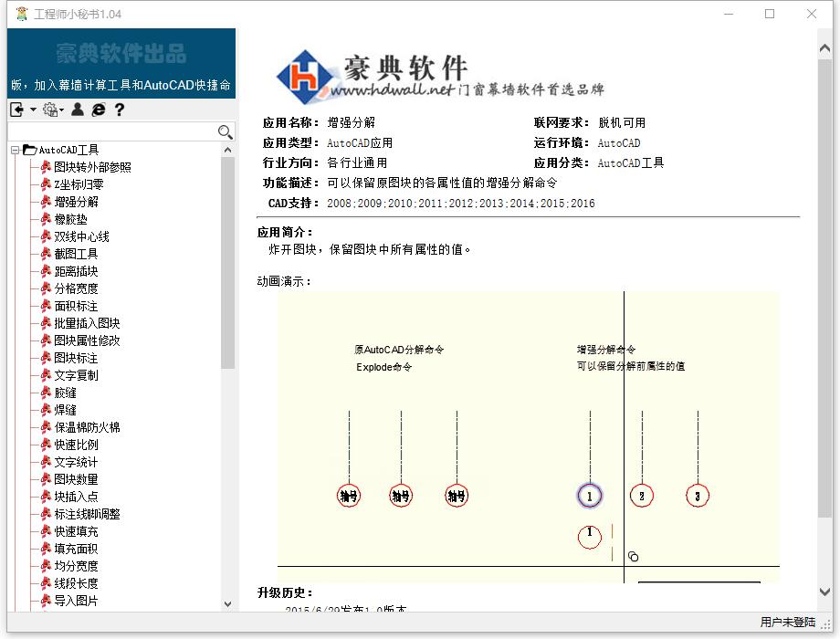Open the 导入图片 tree item
The image size is (840, 639).
click(76, 601)
